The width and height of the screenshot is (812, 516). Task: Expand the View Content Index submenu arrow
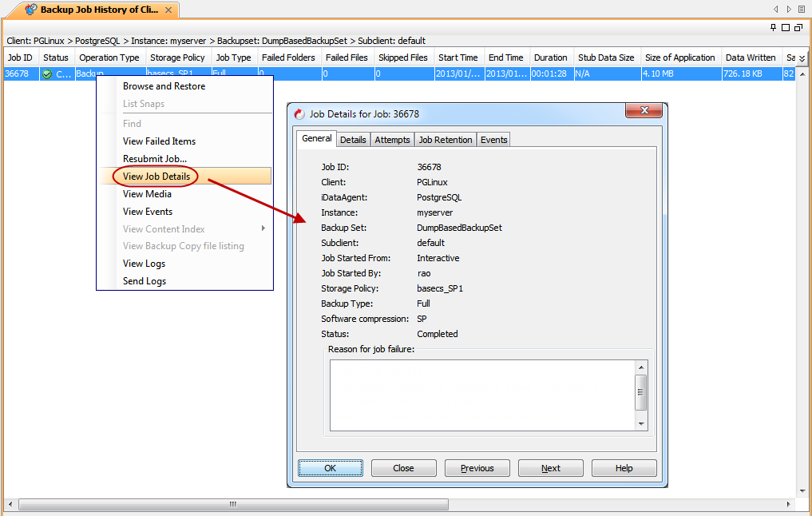coord(263,229)
